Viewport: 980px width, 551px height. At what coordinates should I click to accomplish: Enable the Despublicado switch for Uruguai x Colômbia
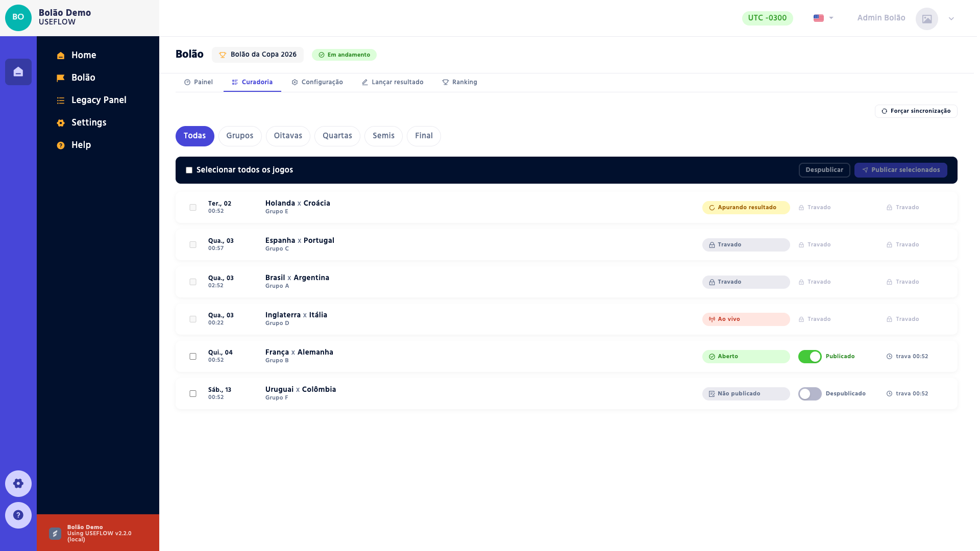point(810,394)
